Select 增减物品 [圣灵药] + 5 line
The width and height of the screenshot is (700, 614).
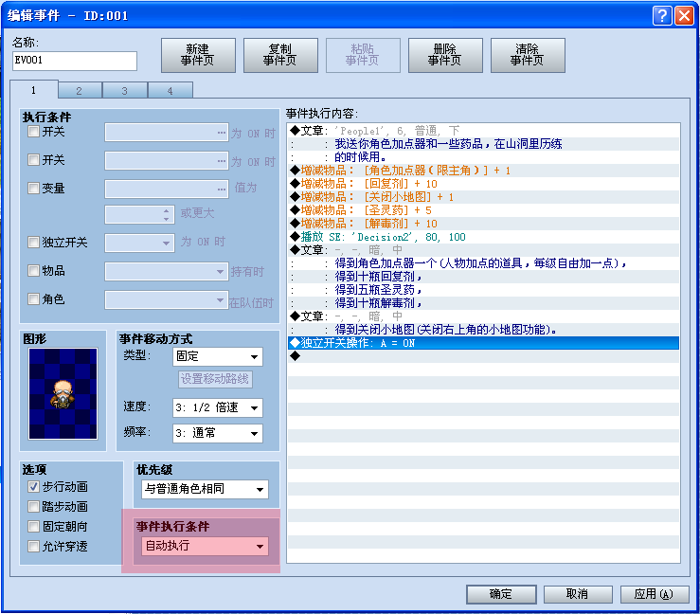[x=483, y=210]
